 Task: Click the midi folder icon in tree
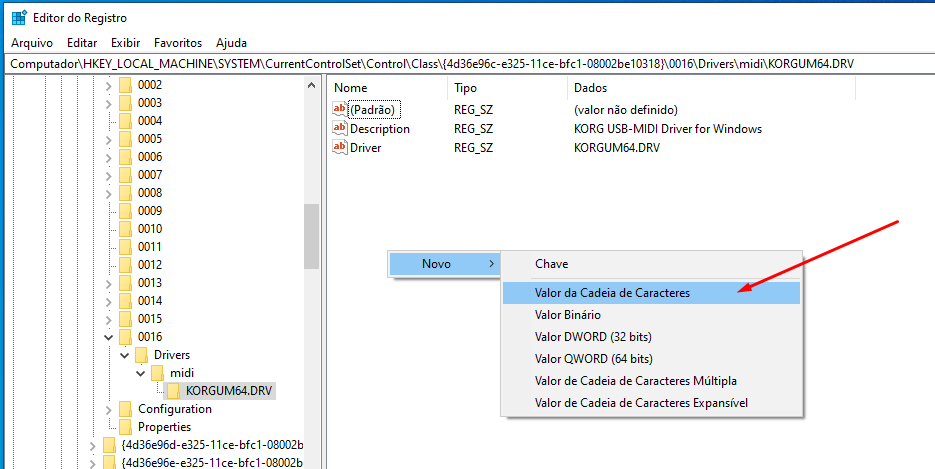158,373
